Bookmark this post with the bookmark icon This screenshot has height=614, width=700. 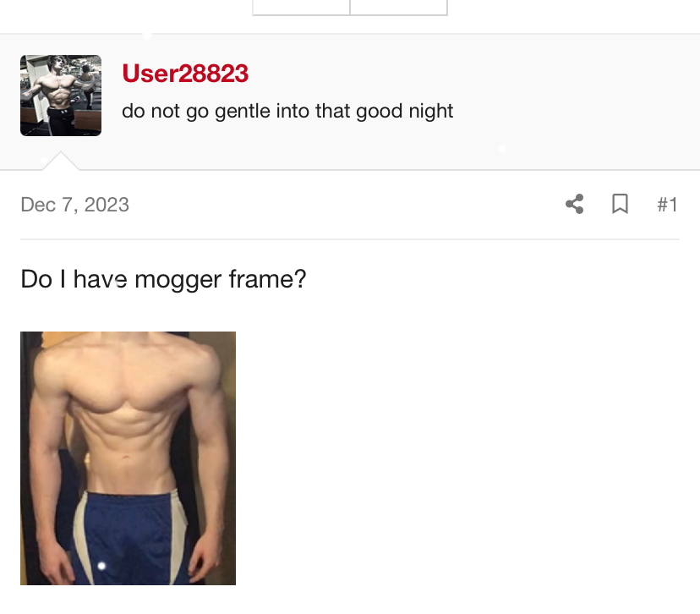[x=620, y=204]
